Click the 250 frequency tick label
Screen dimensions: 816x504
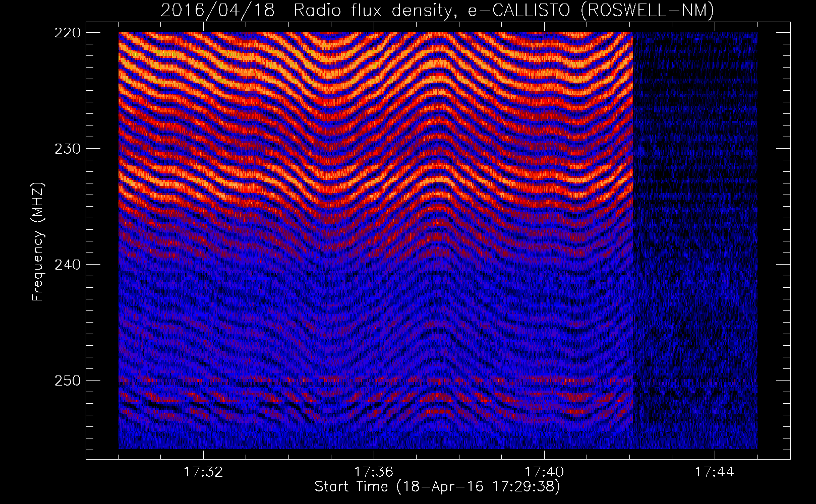coord(67,381)
